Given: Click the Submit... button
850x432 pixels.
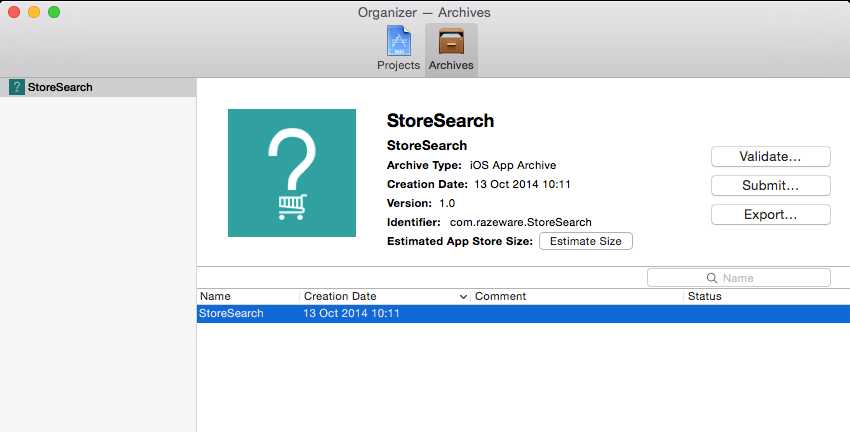Looking at the screenshot, I should [x=770, y=185].
